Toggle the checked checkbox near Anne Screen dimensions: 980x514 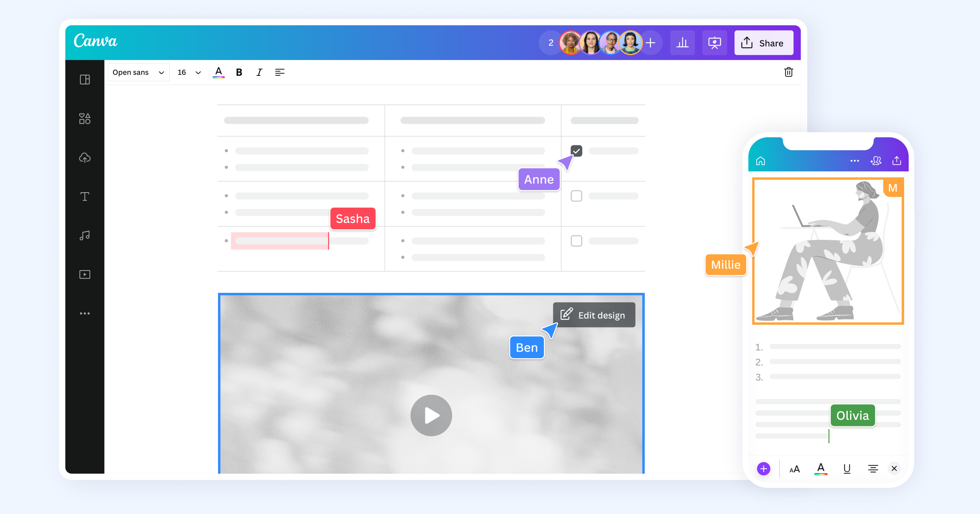coord(576,151)
